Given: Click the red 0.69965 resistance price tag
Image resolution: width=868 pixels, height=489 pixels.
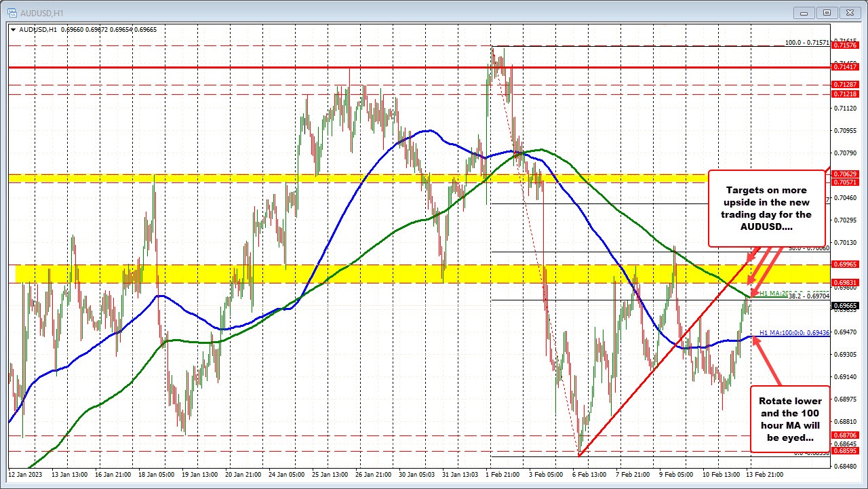Looking at the screenshot, I should point(845,265).
